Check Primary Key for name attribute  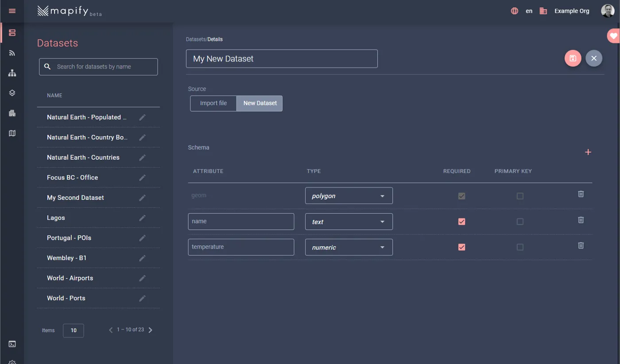[520, 222]
